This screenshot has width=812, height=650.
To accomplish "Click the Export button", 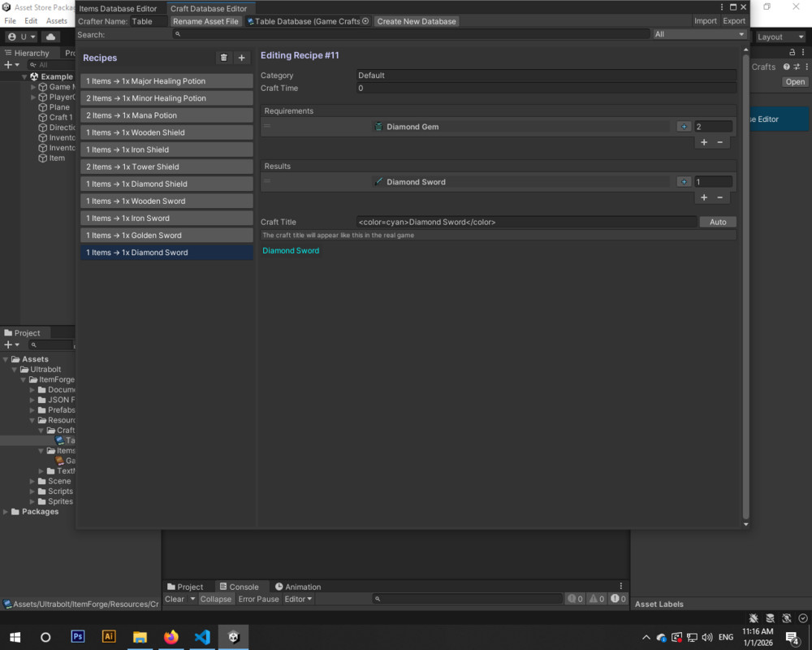I will pos(734,20).
